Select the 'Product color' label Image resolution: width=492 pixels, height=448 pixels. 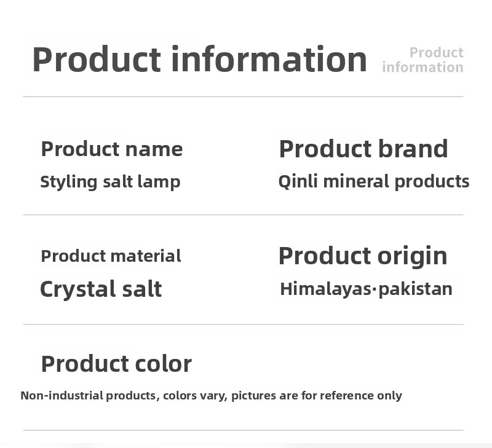[x=116, y=364]
